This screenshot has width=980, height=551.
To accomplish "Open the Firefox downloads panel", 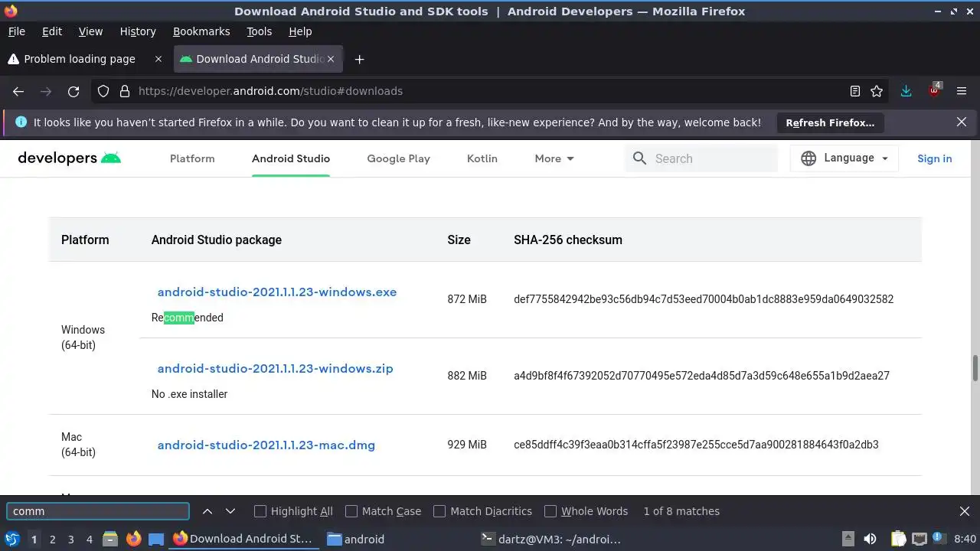I will tap(906, 91).
